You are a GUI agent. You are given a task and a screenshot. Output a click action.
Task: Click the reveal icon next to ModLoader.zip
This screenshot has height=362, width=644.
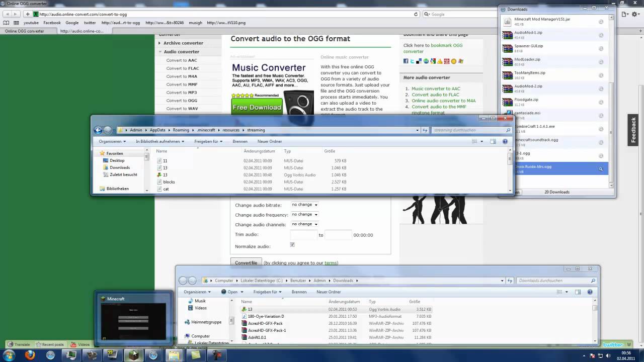601,62
